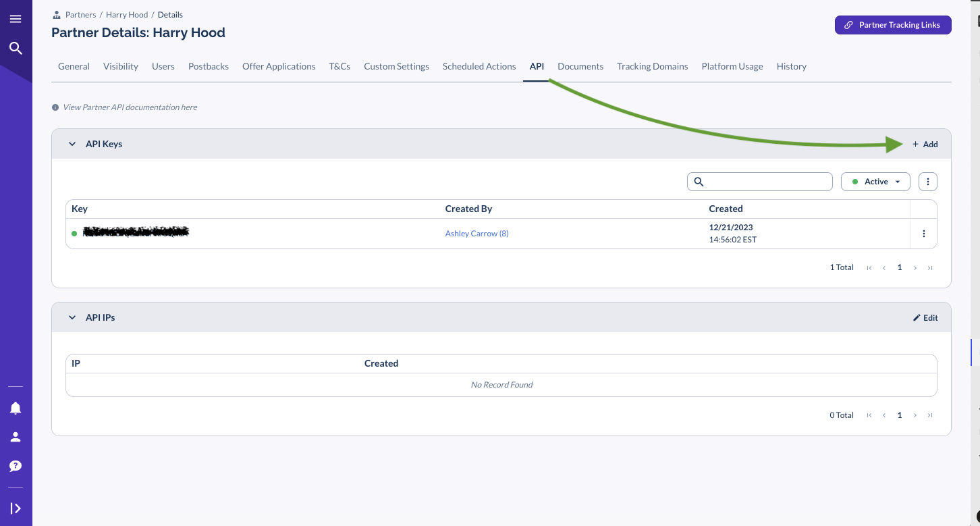Open the notifications bell icon
The height and width of the screenshot is (526, 980).
point(16,408)
